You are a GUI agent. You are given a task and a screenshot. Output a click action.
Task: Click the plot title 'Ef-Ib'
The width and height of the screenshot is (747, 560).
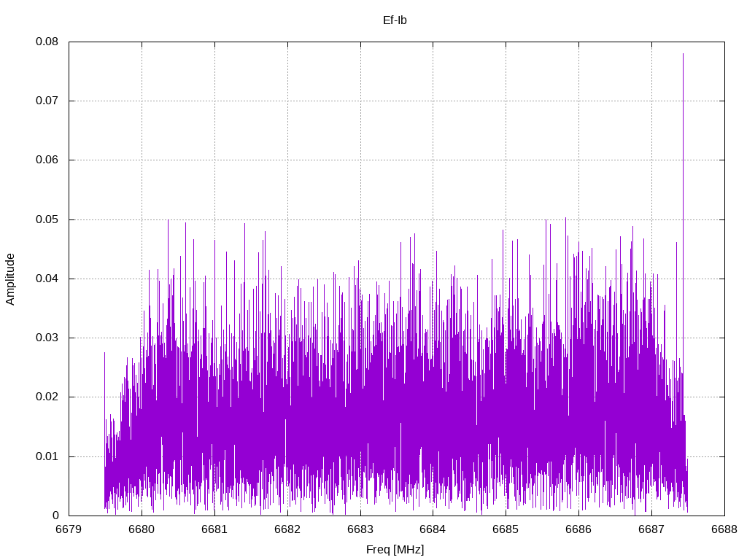click(395, 20)
